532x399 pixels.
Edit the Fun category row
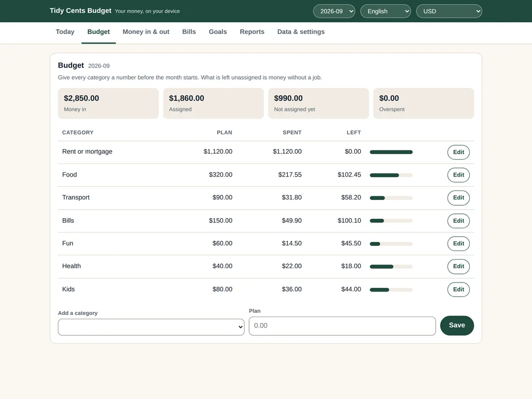pos(459,243)
